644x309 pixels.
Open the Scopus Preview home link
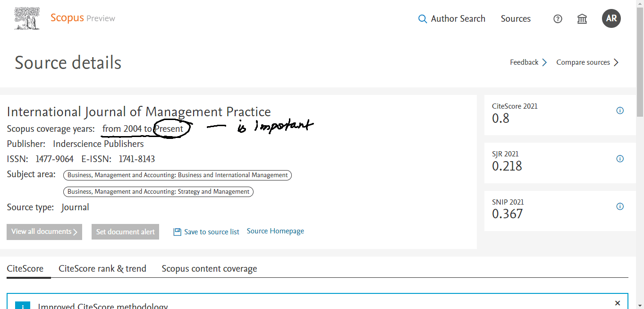pyautogui.click(x=83, y=18)
